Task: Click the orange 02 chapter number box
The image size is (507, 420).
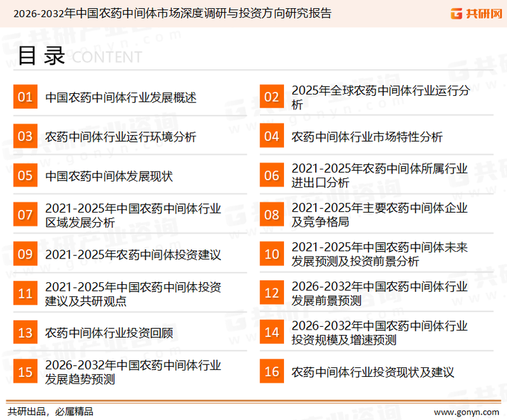Action: [x=272, y=98]
